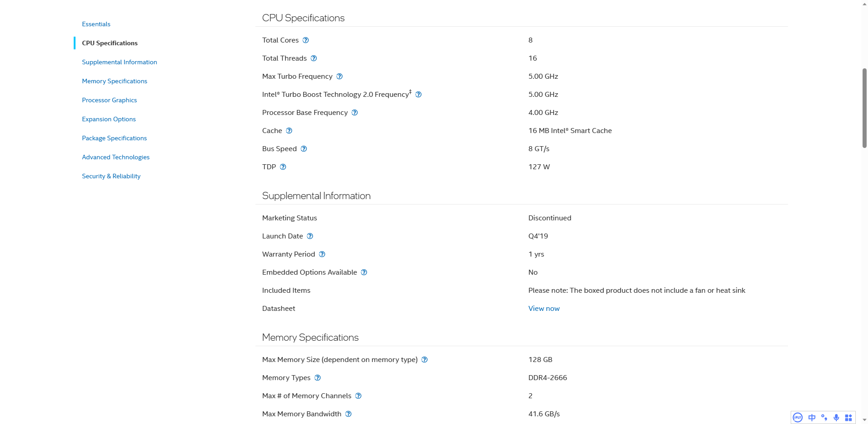Select Processor Graphics sidebar link

click(109, 100)
